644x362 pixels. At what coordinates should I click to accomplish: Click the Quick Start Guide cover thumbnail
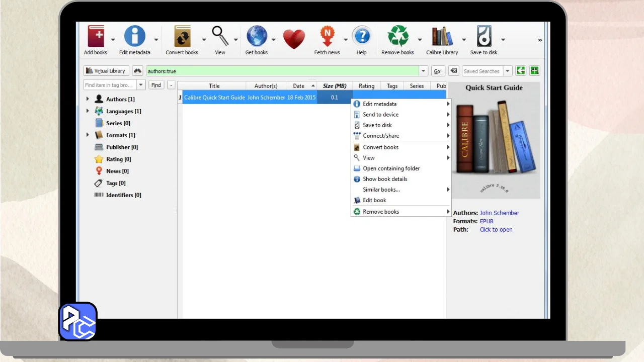[x=494, y=141]
